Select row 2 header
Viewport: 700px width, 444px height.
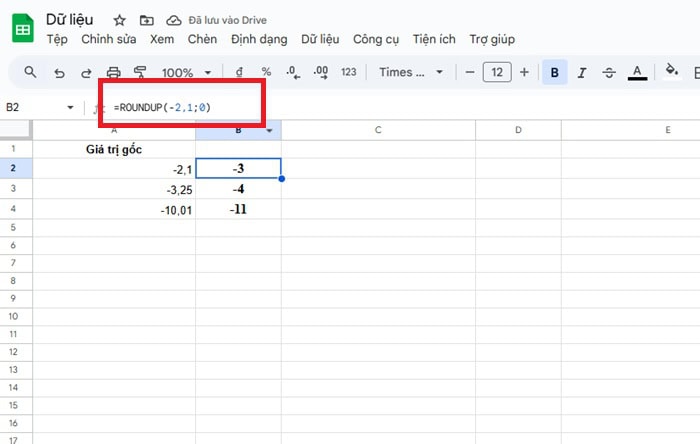13,168
